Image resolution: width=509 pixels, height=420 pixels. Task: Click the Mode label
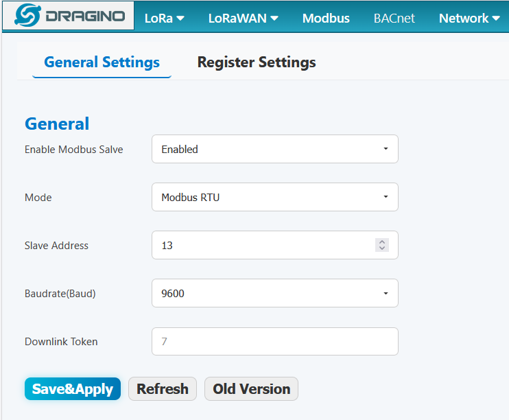click(x=38, y=198)
